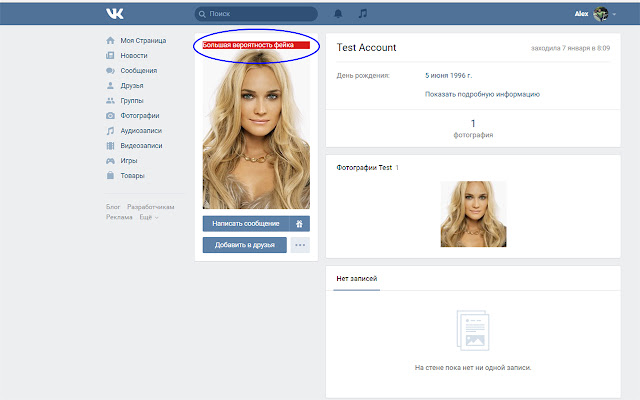Click the Блог footer link

(113, 207)
